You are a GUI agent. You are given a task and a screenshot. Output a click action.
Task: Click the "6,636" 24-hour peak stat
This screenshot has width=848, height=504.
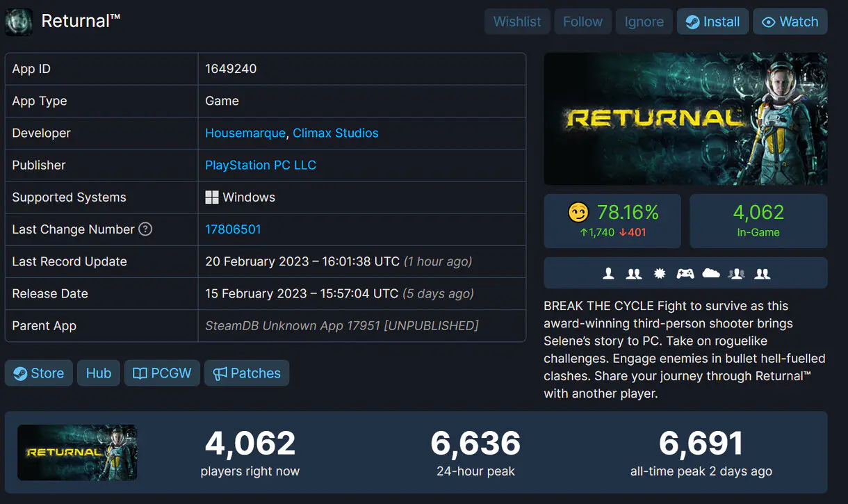point(475,453)
